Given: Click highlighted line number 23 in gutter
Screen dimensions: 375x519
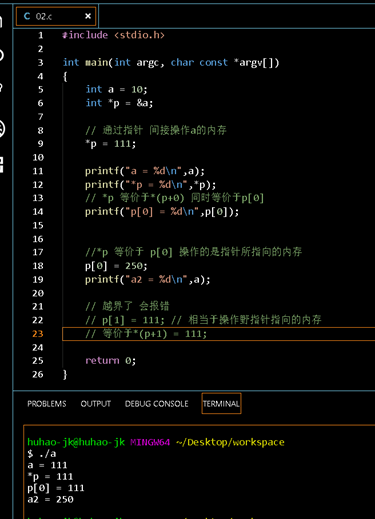Looking at the screenshot, I should tap(38, 334).
